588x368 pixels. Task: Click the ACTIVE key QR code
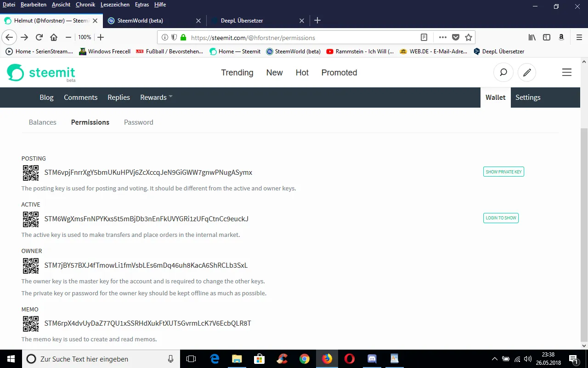tap(31, 219)
